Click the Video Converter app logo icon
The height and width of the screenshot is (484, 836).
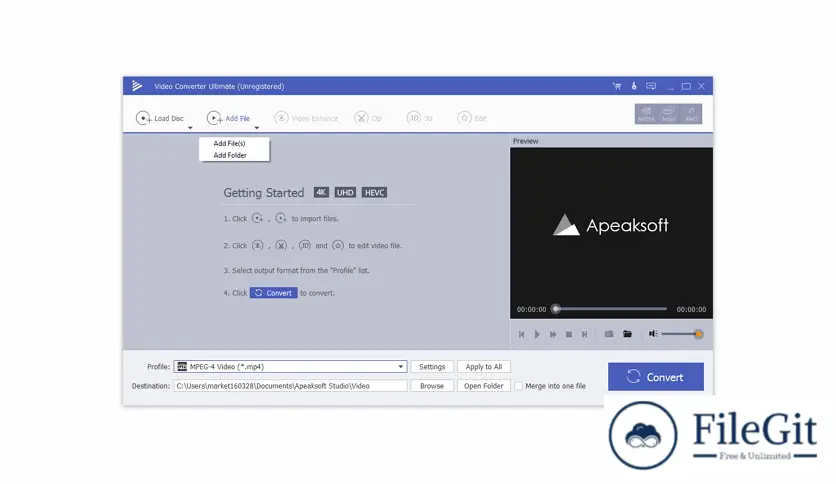tap(137, 86)
